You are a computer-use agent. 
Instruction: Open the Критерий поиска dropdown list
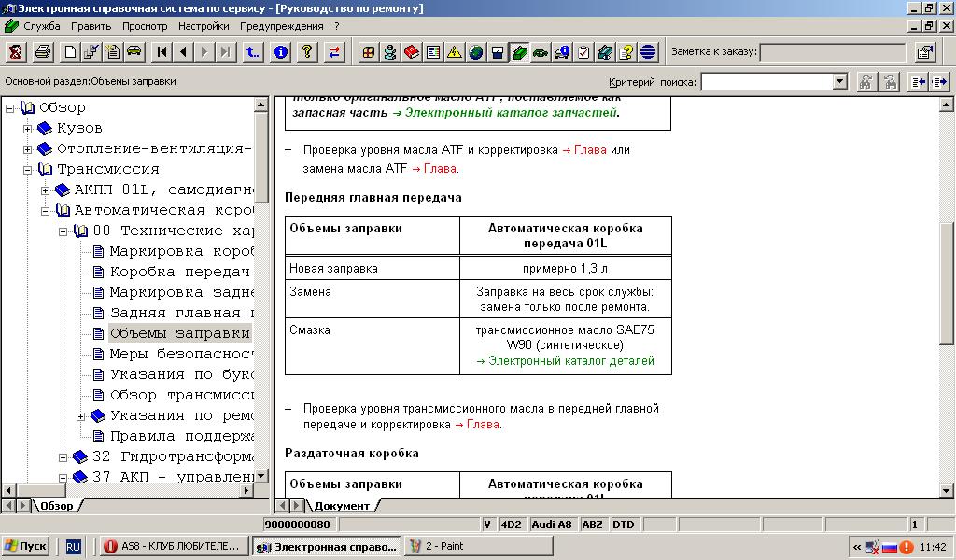coord(839,82)
